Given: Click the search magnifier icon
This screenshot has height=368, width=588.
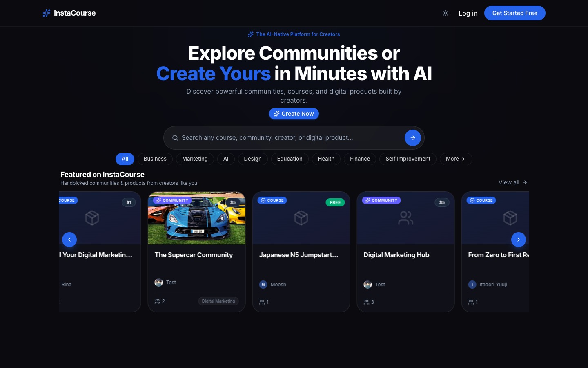Looking at the screenshot, I should tap(175, 138).
